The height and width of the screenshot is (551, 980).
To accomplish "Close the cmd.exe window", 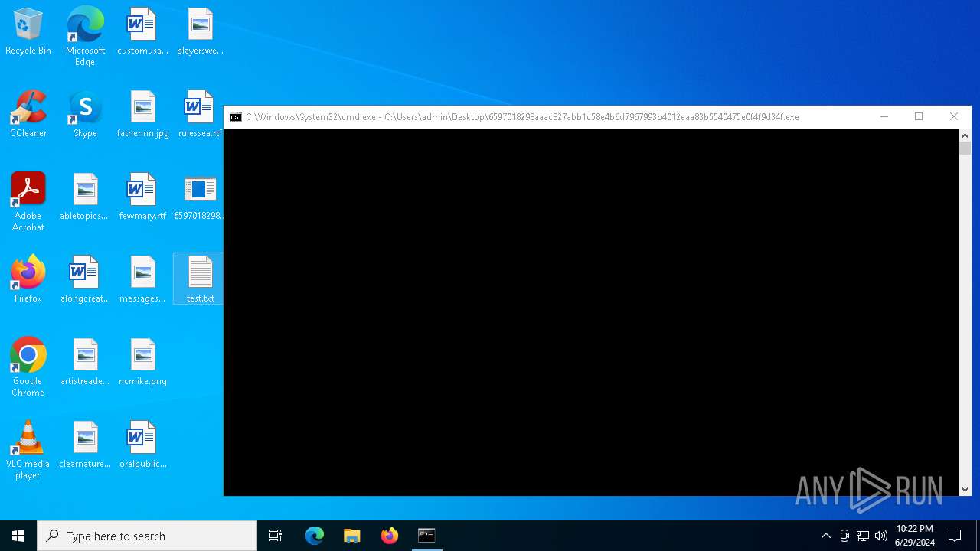I will (x=954, y=117).
